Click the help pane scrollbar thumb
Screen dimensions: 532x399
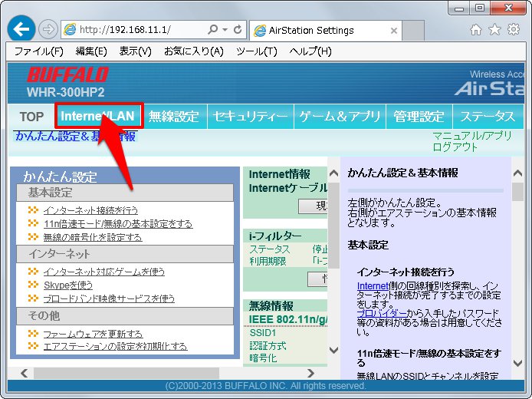517,192
